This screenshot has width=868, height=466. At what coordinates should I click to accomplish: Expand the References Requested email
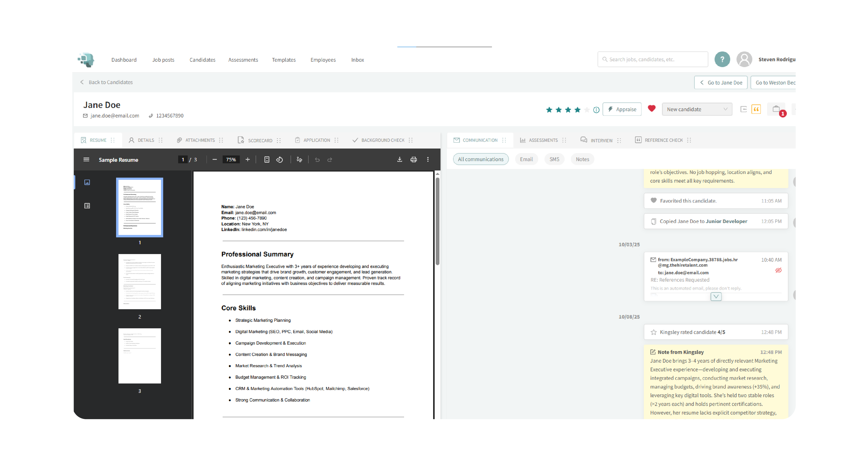point(716,296)
